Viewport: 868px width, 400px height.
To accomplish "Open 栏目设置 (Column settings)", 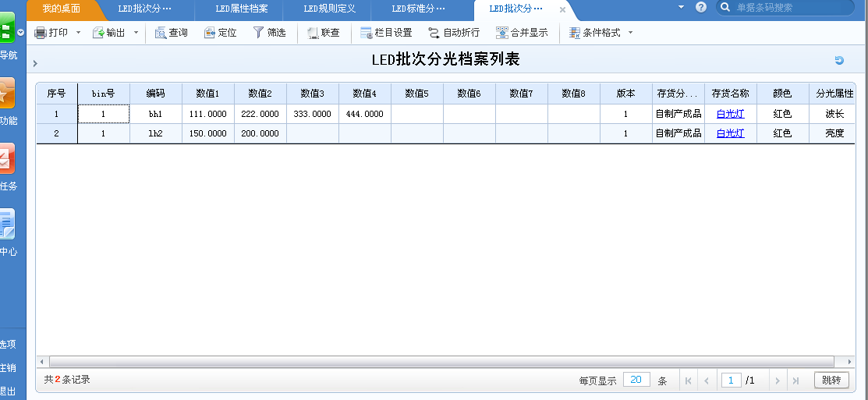I will pos(367,33).
